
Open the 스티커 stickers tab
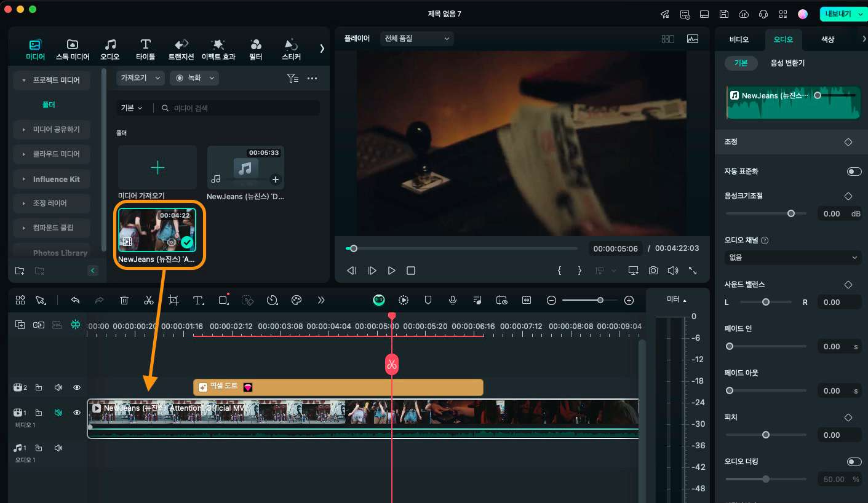291,49
